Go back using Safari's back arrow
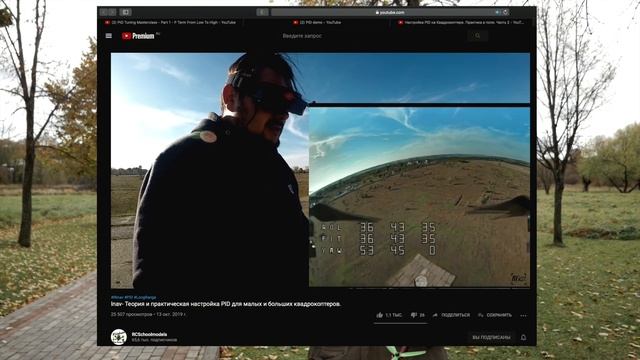This screenshot has width=640, height=360. (104, 12)
